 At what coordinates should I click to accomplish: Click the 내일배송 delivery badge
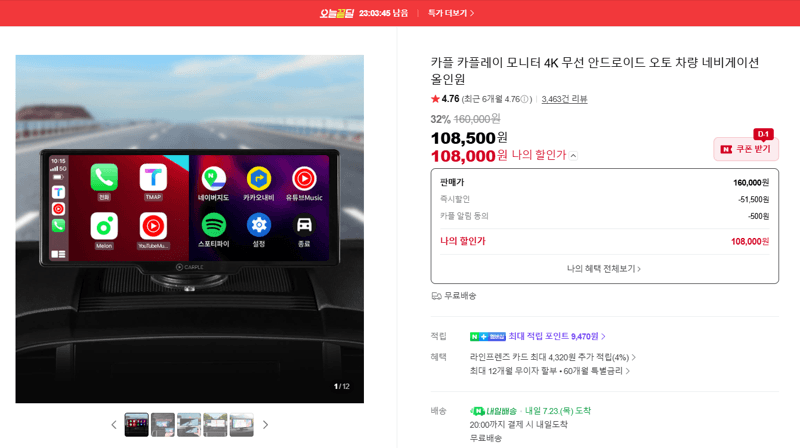pyautogui.click(x=493, y=411)
